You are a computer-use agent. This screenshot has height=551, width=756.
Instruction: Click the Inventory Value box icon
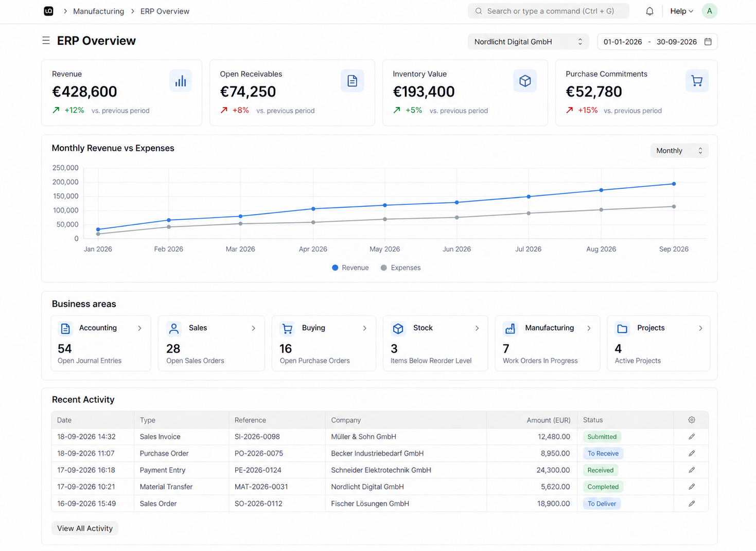coord(525,81)
